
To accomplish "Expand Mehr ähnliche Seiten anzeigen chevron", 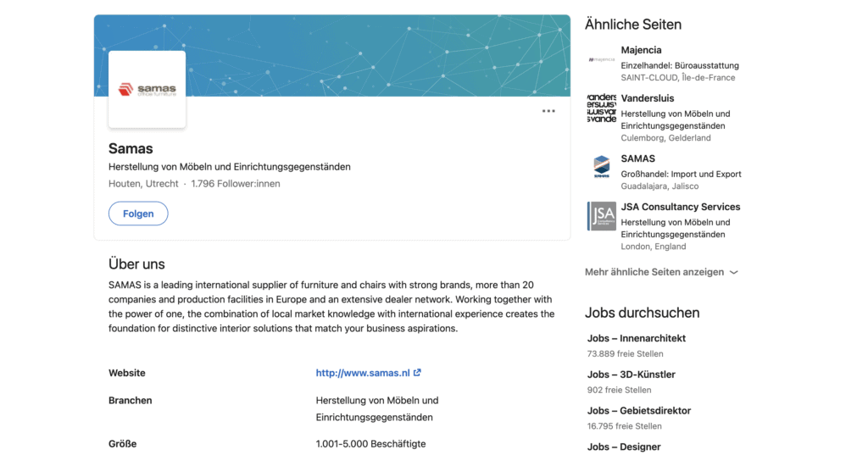I will (734, 272).
